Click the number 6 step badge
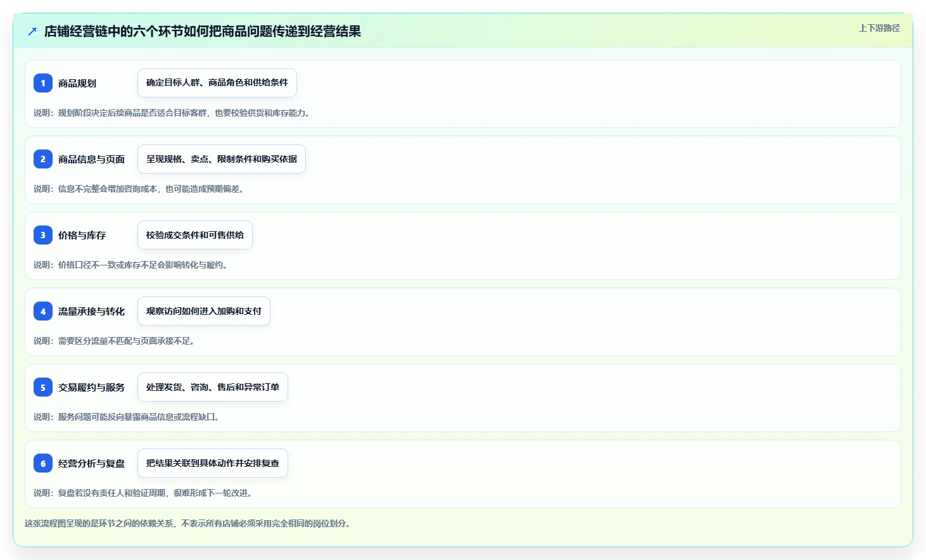This screenshot has width=926, height=560. click(x=43, y=463)
